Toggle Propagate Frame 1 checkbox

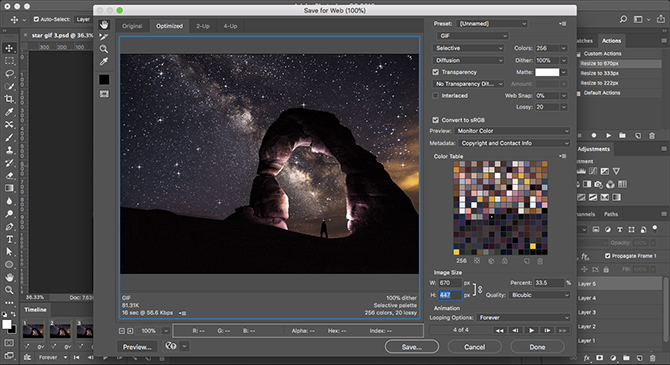607,256
